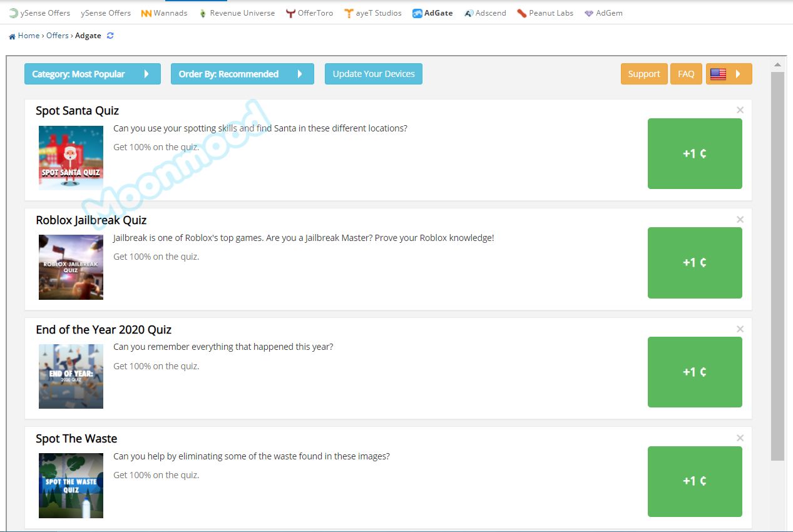793x532 pixels.
Task: Open the FAQ button
Action: (686, 74)
